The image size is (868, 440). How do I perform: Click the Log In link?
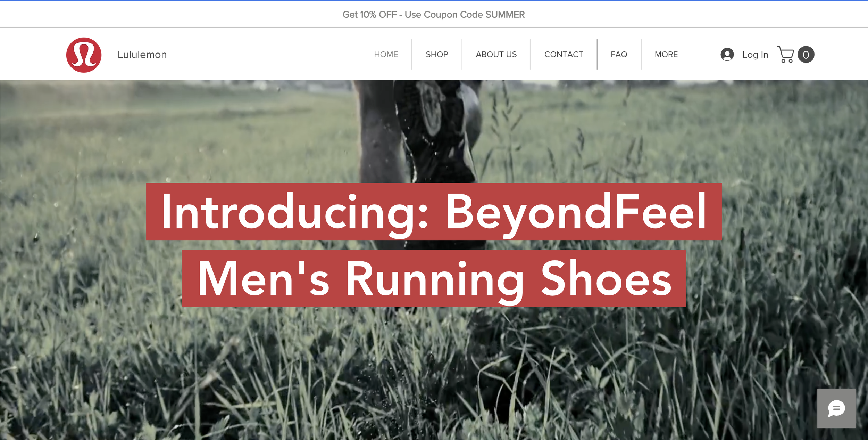755,55
